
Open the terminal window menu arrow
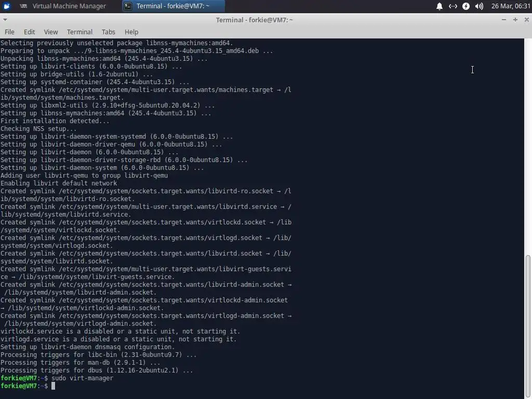coord(5,20)
